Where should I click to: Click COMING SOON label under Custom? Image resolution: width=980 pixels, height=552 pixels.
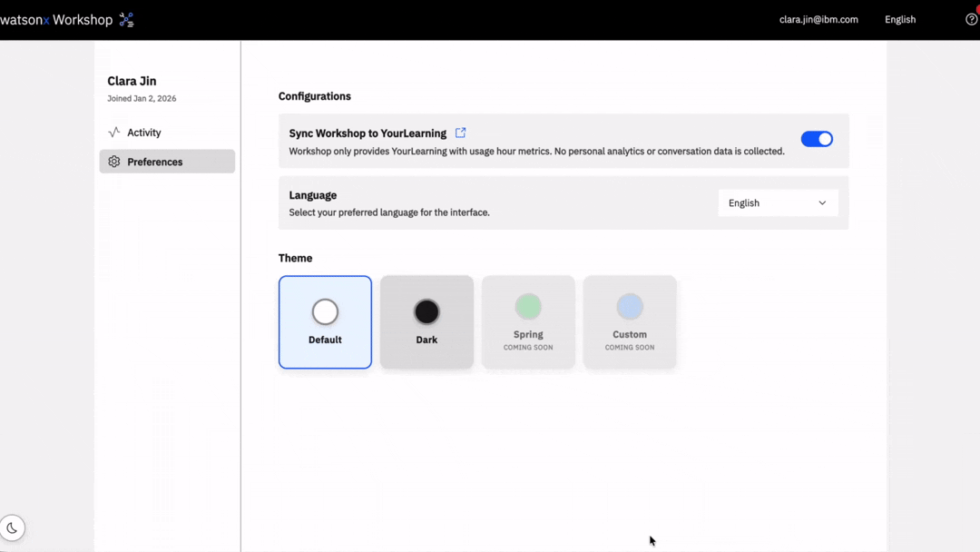click(630, 348)
